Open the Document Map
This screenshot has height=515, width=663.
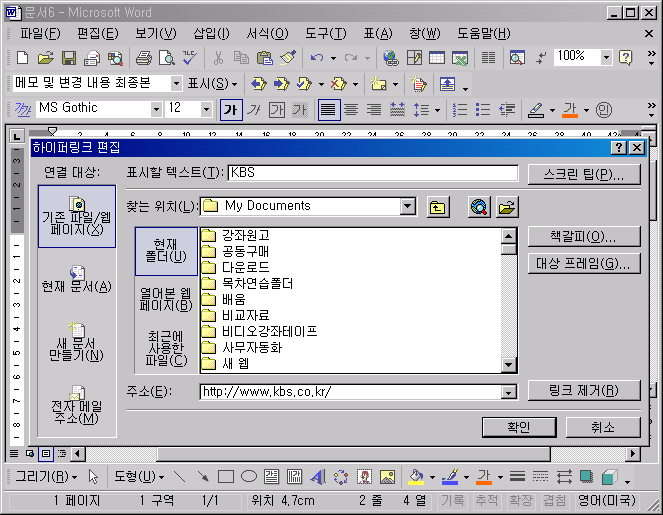[517, 58]
